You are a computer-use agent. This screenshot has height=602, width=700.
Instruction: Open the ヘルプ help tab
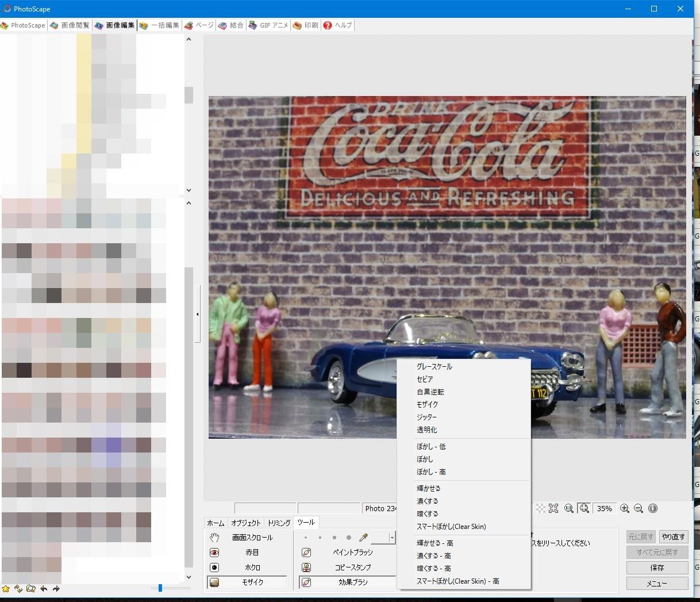tap(338, 25)
